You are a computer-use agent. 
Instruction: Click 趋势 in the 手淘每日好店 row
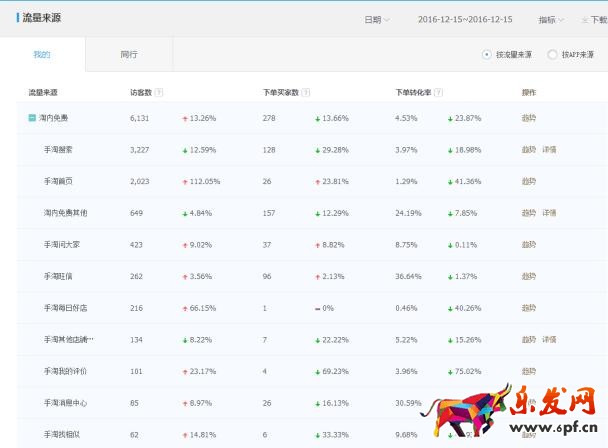point(528,308)
